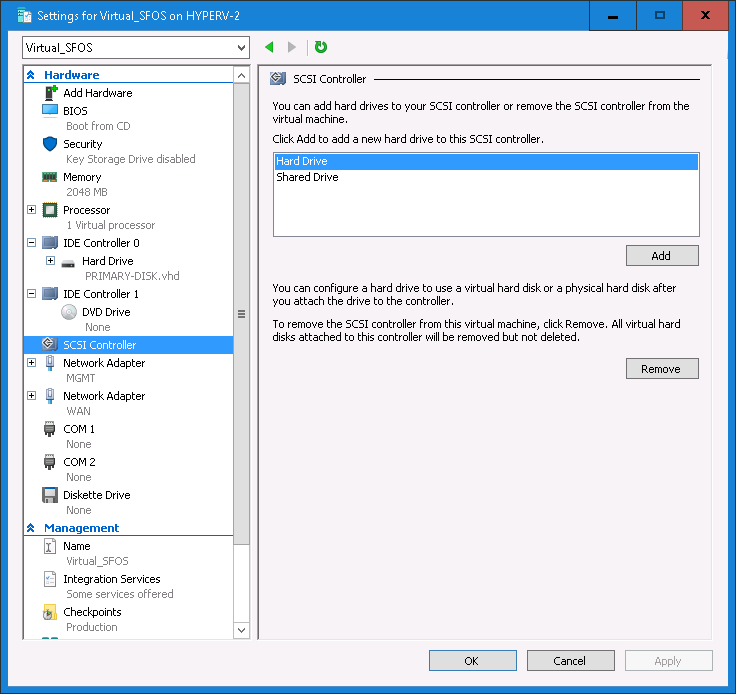Click the Remove button

point(661,369)
